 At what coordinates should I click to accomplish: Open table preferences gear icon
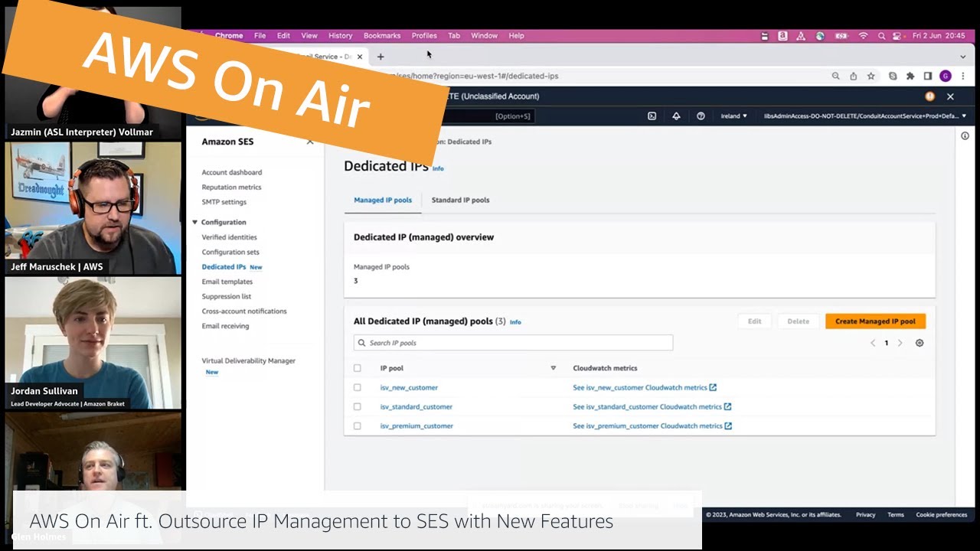coord(920,343)
